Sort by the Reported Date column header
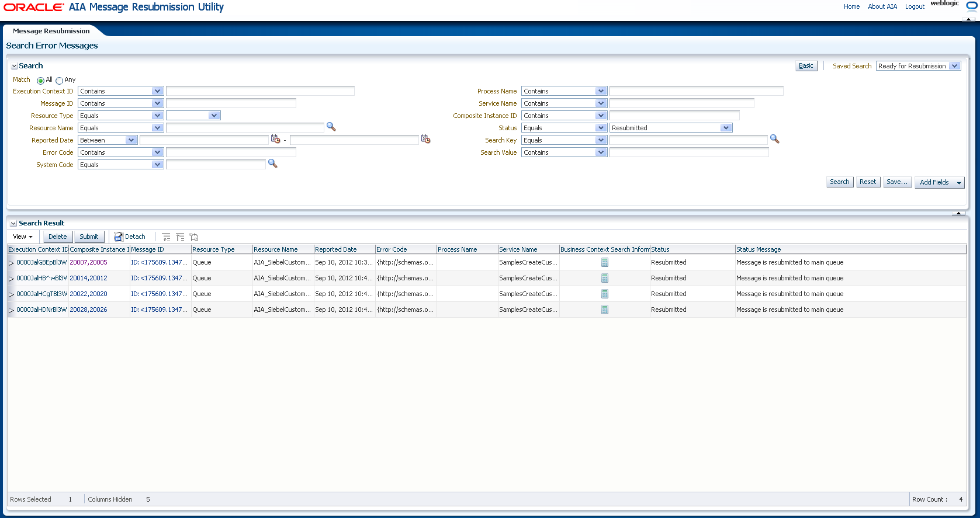This screenshot has height=518, width=980. click(345, 249)
